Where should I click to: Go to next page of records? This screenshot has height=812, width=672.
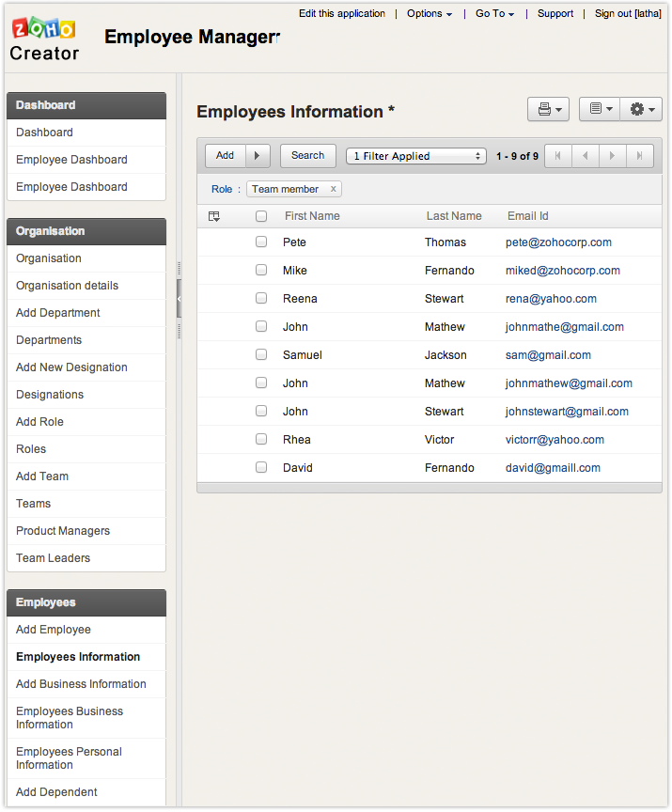[612, 156]
